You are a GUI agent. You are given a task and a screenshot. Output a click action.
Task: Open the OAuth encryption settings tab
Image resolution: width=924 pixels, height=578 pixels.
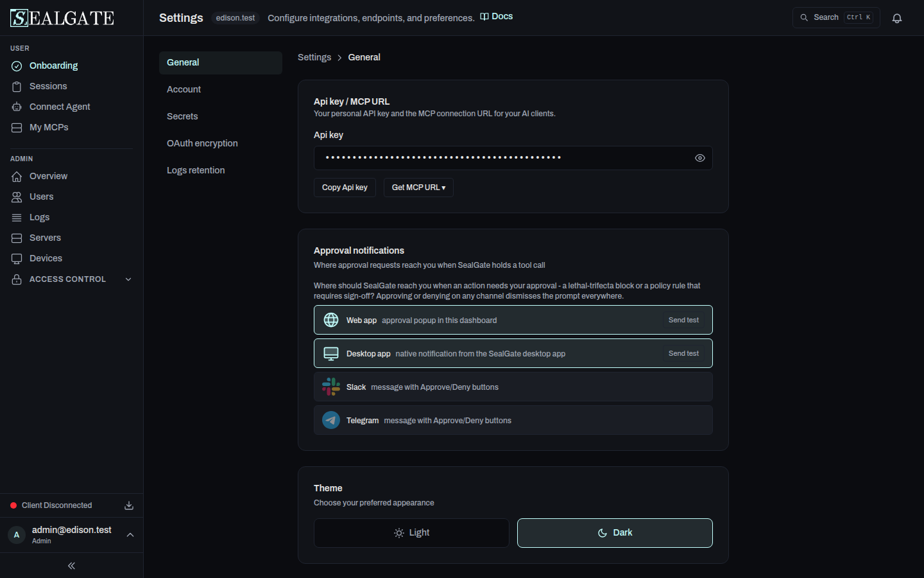(x=221, y=144)
